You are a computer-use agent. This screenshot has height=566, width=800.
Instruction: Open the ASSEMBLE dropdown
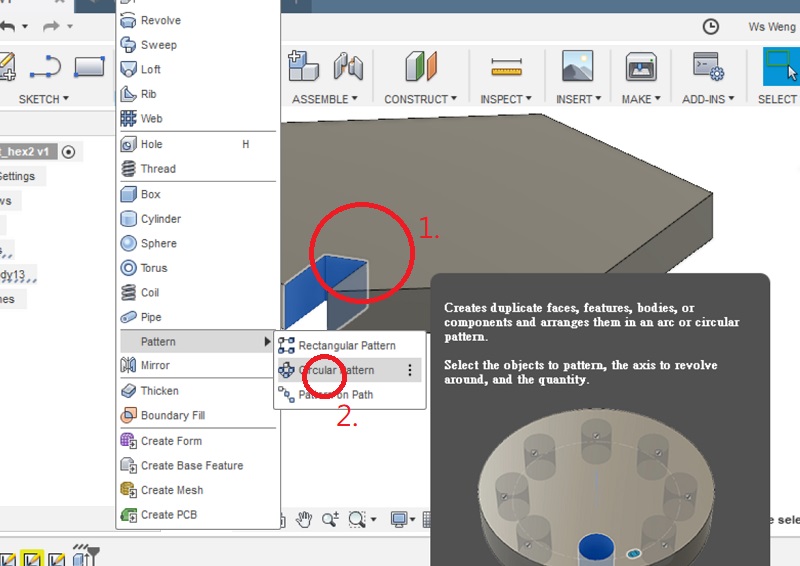coord(324,99)
